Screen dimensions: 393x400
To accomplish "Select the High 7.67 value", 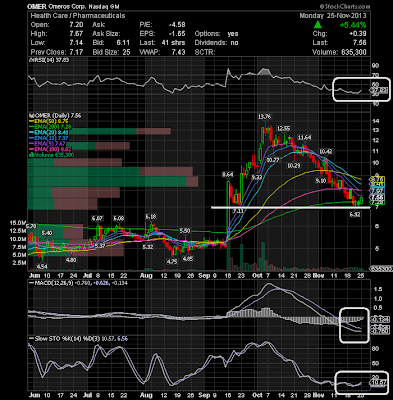I will click(76, 34).
